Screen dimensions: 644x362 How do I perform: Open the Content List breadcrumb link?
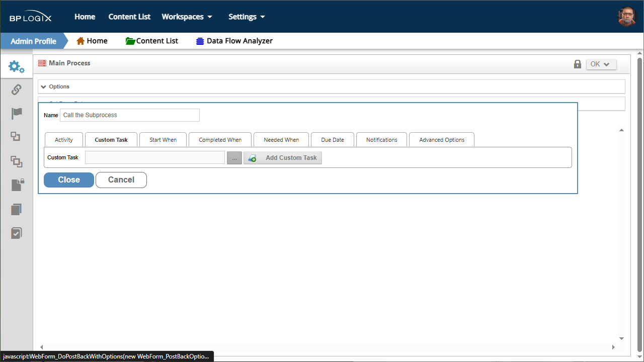157,41
